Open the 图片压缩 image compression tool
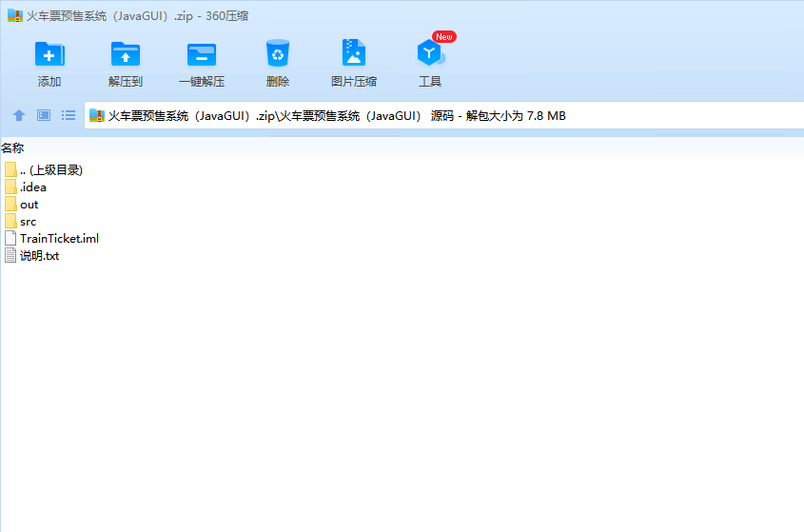The image size is (804, 532). click(x=354, y=63)
